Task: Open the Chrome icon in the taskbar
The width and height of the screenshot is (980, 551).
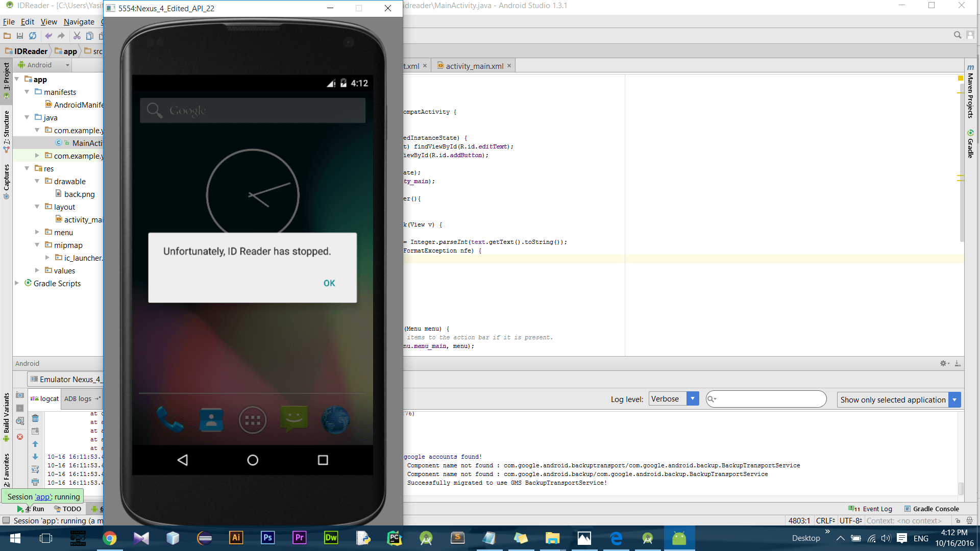Action: point(109,538)
